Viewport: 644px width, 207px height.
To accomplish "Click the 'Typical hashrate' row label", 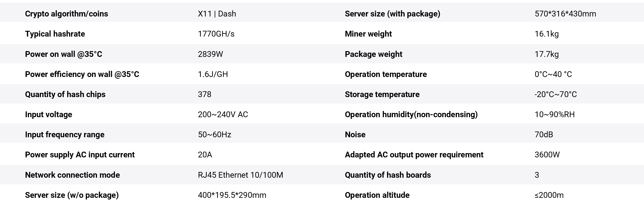I will point(55,34).
